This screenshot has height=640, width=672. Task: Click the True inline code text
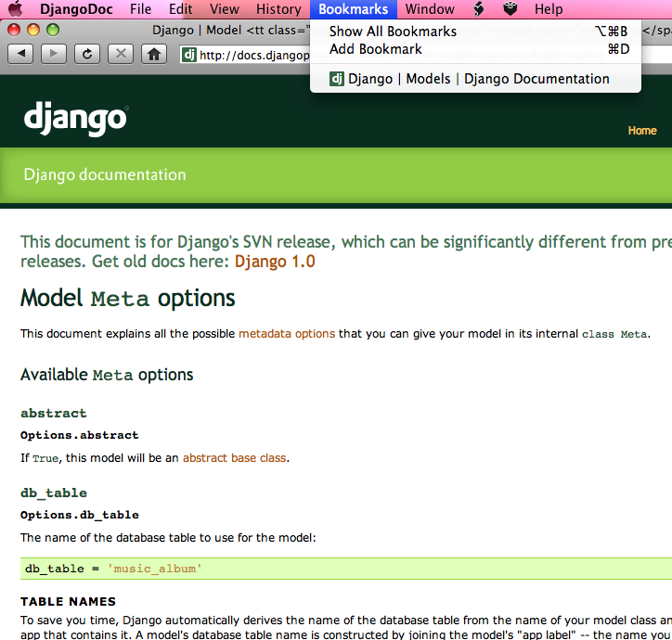click(x=45, y=458)
